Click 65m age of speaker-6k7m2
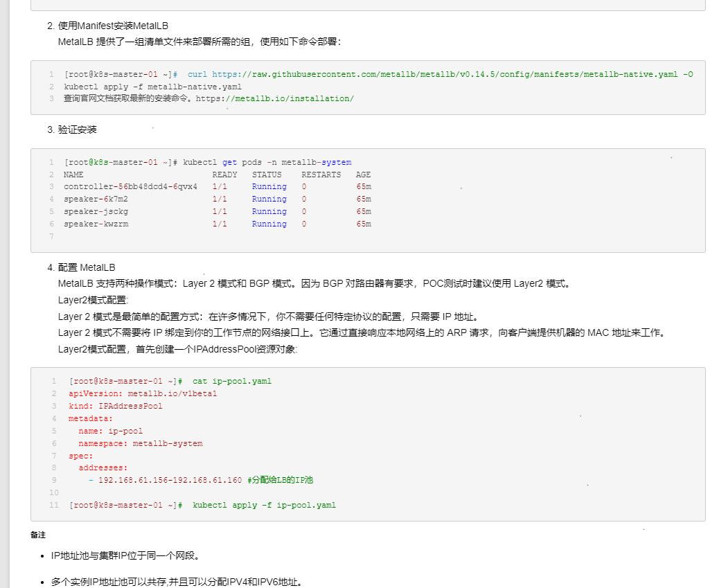This screenshot has height=588, width=728. pyautogui.click(x=364, y=199)
